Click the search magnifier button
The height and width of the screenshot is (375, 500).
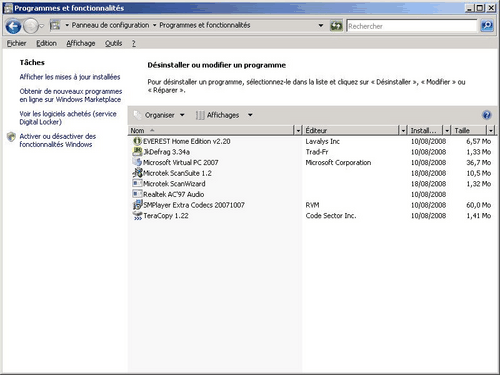click(487, 26)
